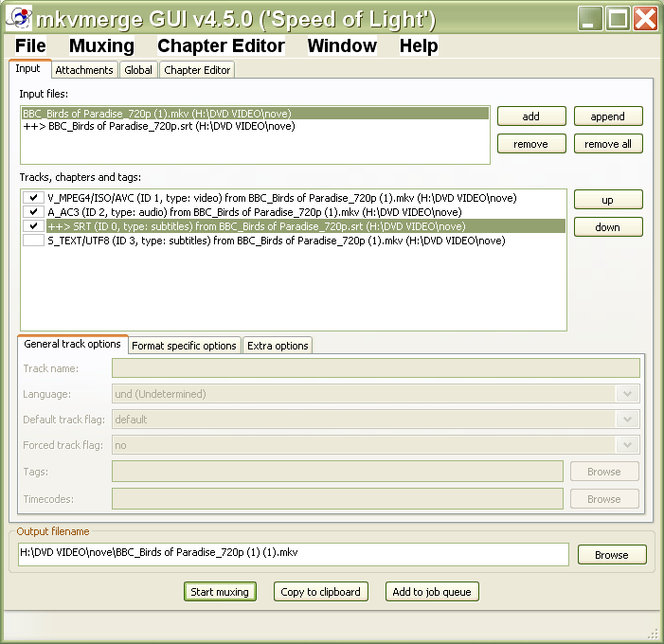Minimize the mkvmerge GUI window
This screenshot has height=644, width=664.
[x=590, y=19]
